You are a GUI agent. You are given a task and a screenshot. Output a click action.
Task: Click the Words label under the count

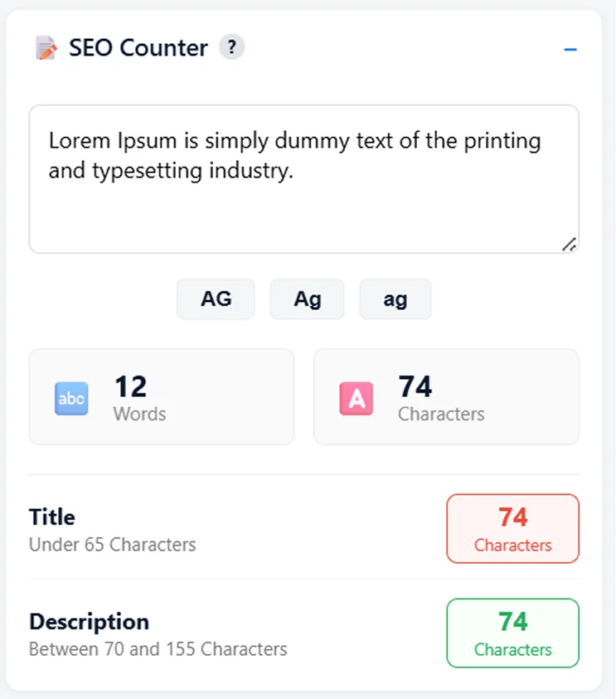point(139,415)
